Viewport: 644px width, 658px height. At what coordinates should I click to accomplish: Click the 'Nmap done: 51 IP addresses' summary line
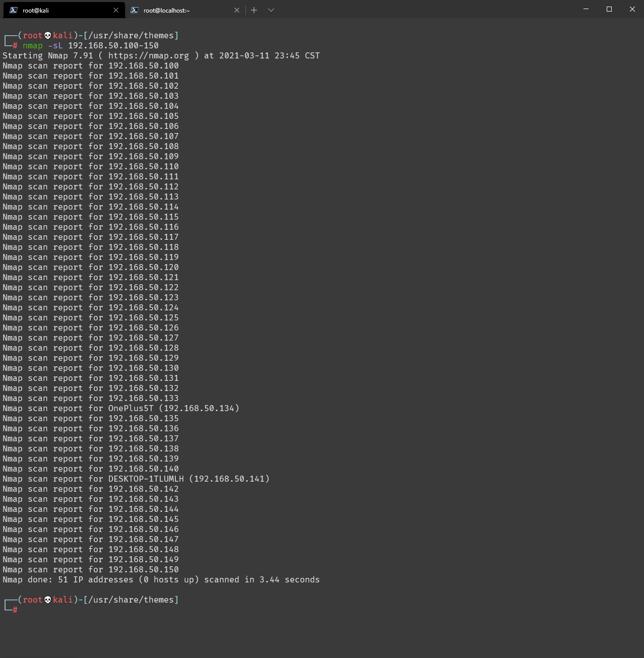[161, 579]
